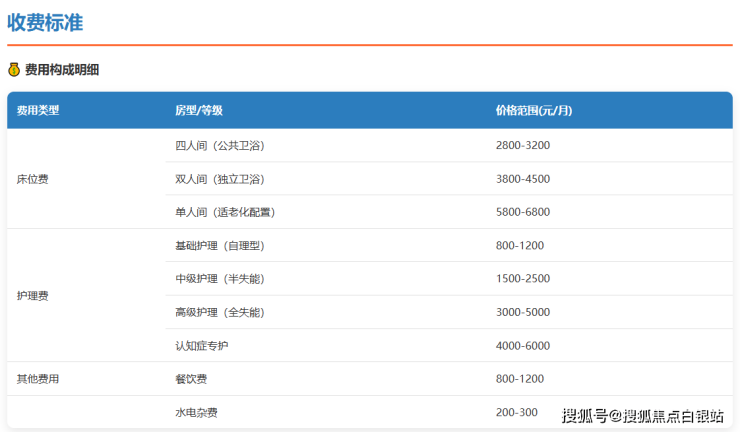Select the 双人间（独立卫浴） row

click(x=449, y=179)
